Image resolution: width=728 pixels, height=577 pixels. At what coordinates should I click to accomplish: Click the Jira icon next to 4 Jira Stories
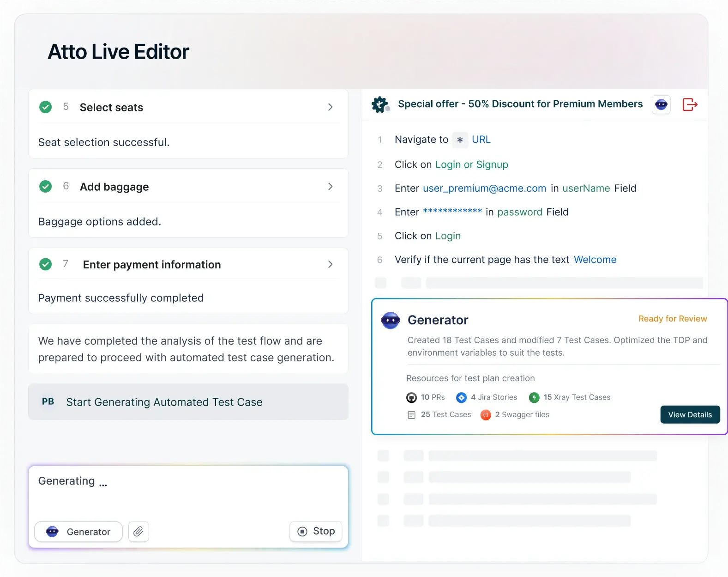coord(461,397)
